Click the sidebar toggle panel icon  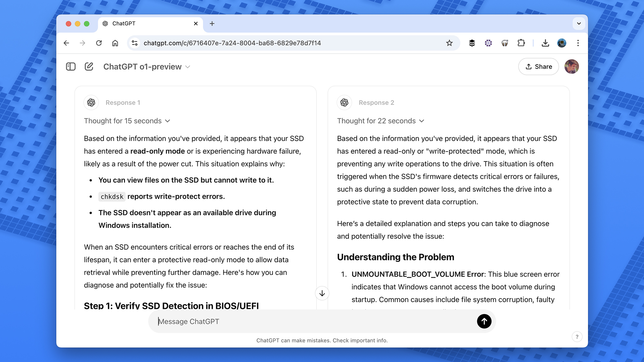coord(71,66)
